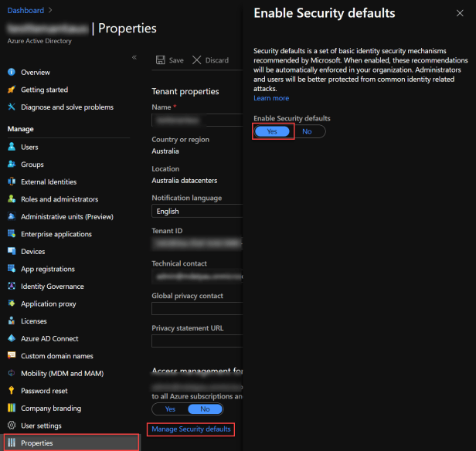Click the App registrations icon

point(12,269)
